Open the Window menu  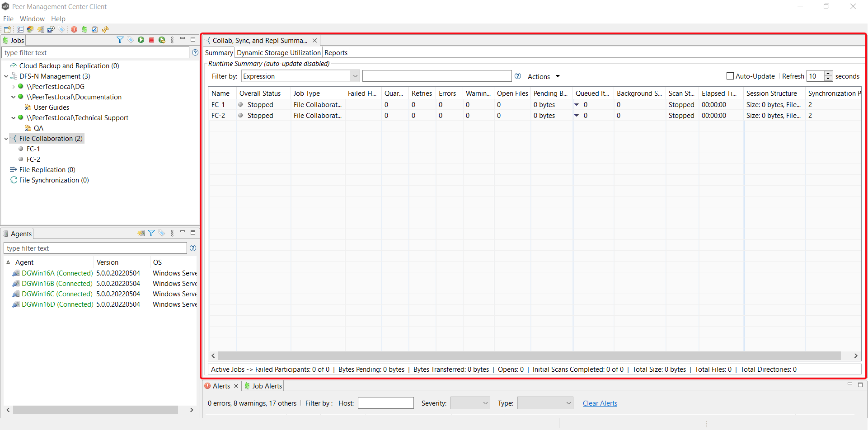click(32, 19)
